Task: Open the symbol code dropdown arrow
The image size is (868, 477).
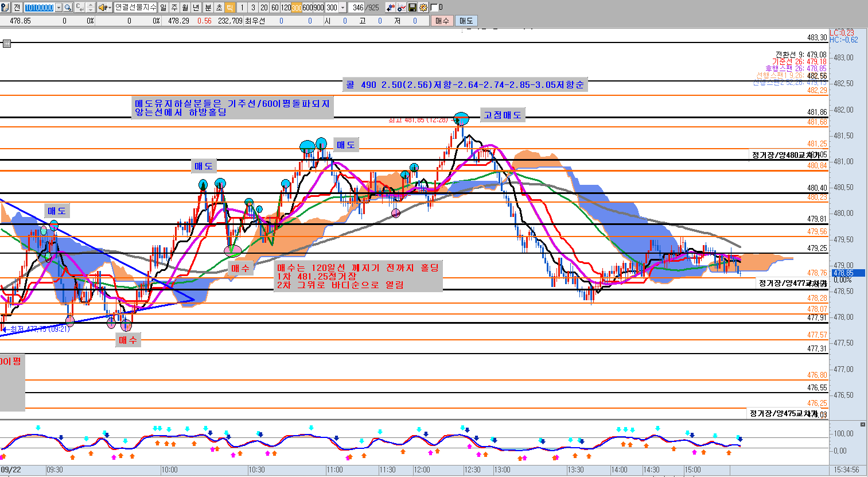Action: pos(59,7)
